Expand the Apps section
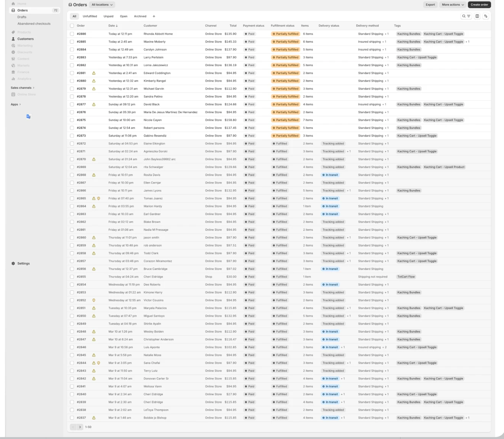 tap(16, 105)
